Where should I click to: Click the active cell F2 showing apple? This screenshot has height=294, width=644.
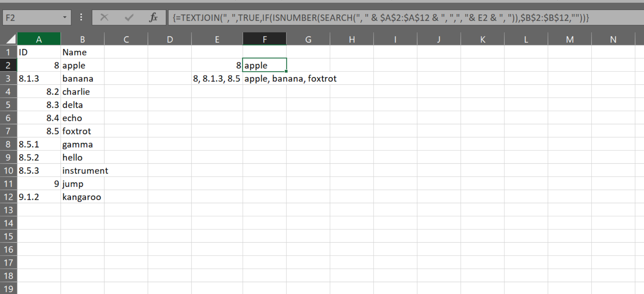coord(265,65)
